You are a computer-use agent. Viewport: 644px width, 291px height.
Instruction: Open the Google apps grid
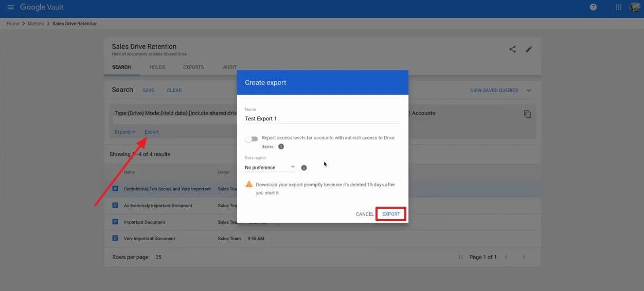click(x=618, y=7)
